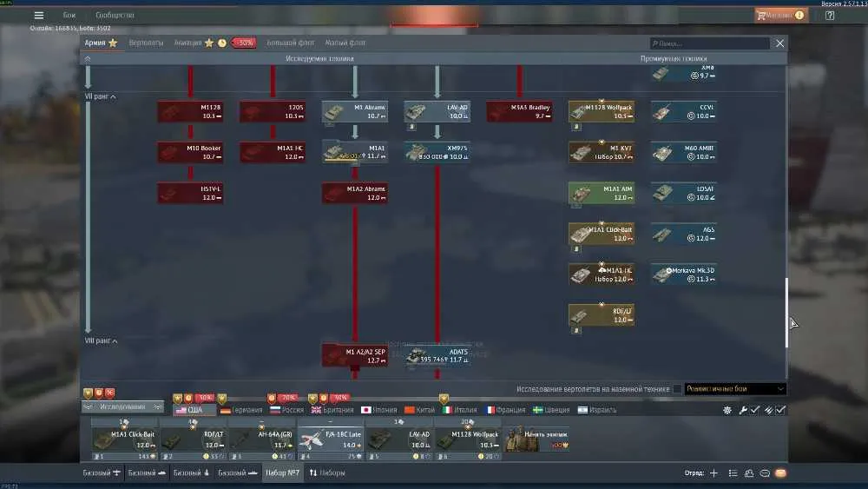Add squad member with plus icon

pos(714,473)
